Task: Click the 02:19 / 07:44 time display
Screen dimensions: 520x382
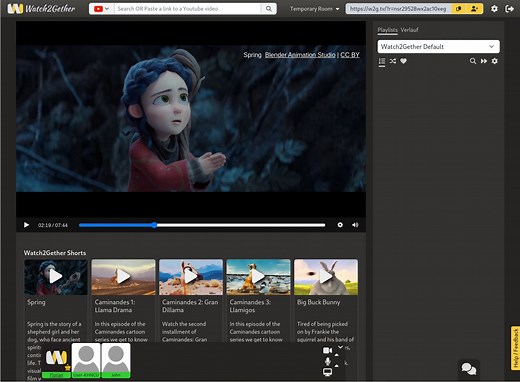Action: click(53, 225)
